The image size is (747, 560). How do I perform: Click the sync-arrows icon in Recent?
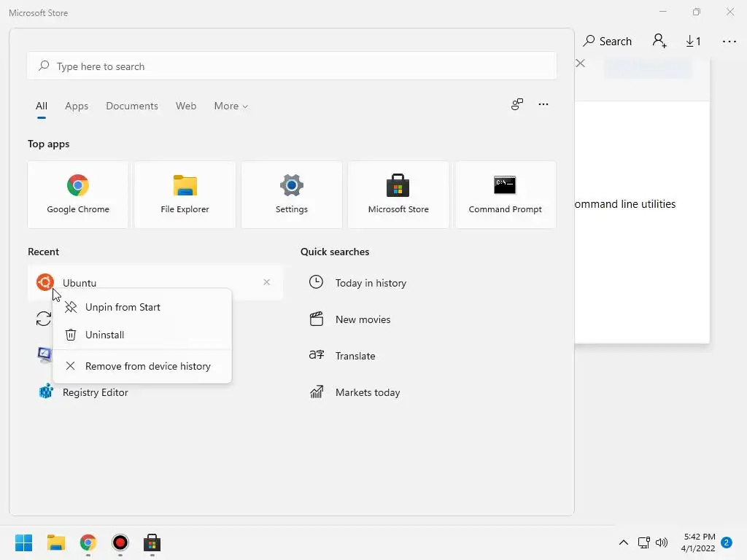44,319
